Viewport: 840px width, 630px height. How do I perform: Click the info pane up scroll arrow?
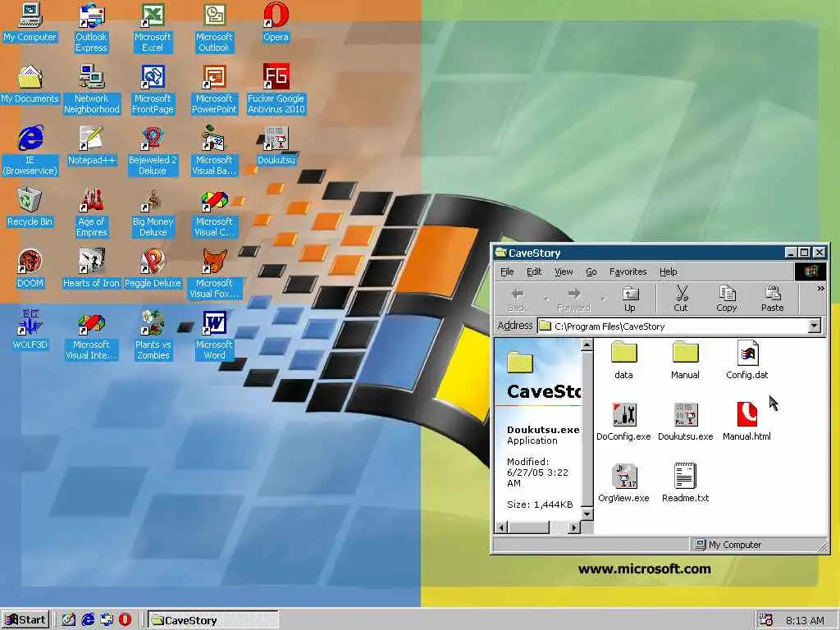tap(587, 345)
